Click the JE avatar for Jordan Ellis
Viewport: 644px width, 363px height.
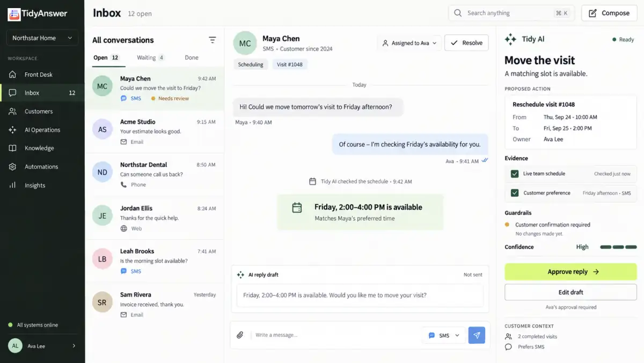[x=103, y=216]
